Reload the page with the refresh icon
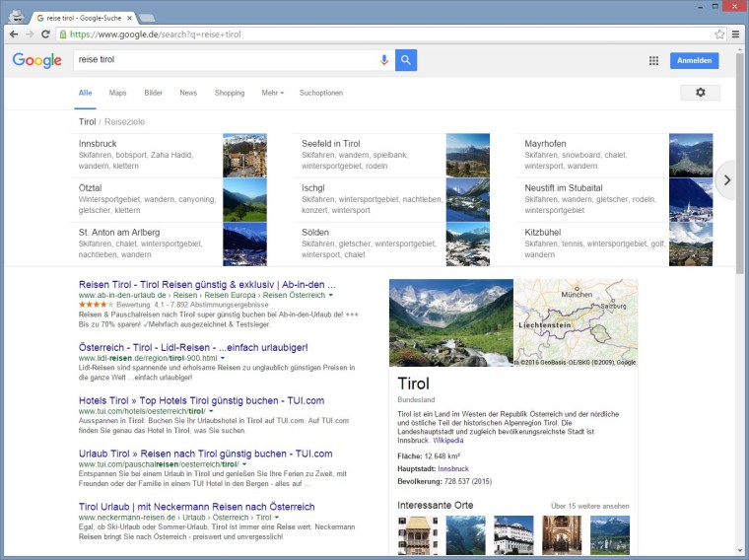 [45, 34]
